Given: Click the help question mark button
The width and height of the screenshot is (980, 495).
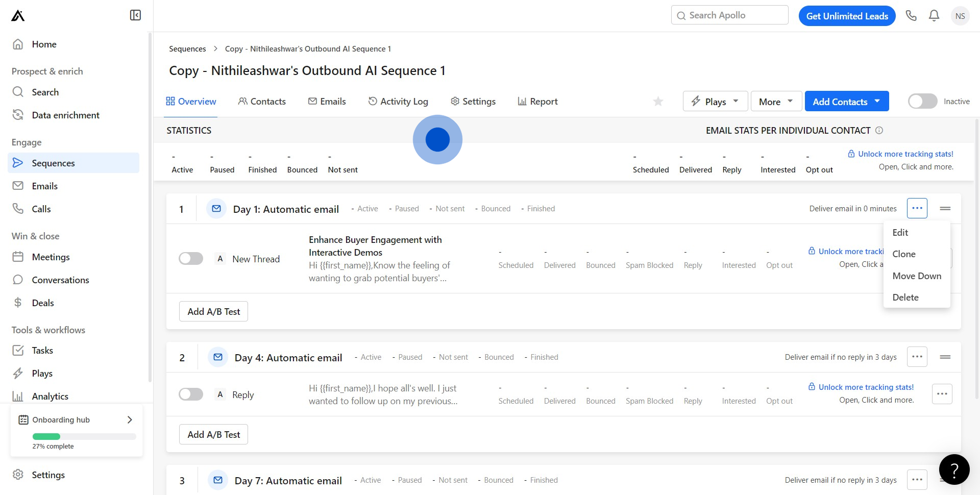Looking at the screenshot, I should click(x=954, y=469).
